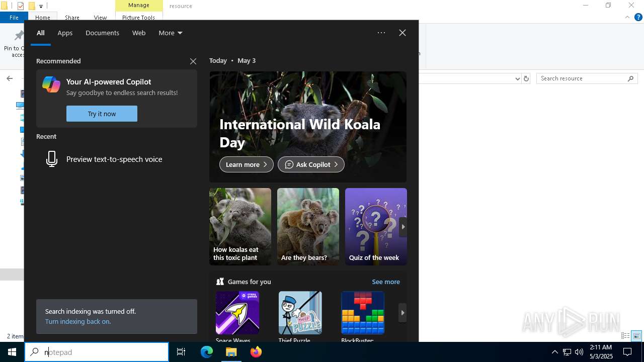The height and width of the screenshot is (362, 644).
Task: Open the Home ribbon tab
Action: (x=43, y=18)
